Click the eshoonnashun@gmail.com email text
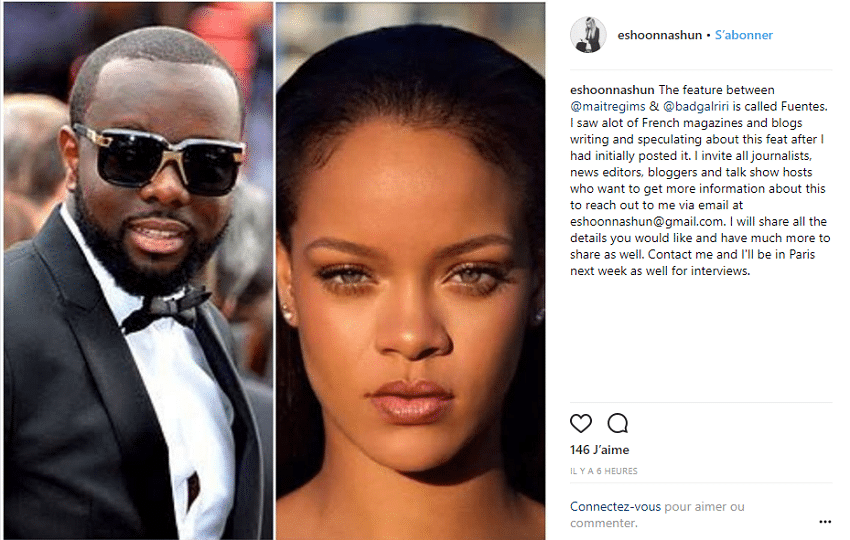850x540 pixels. point(648,221)
